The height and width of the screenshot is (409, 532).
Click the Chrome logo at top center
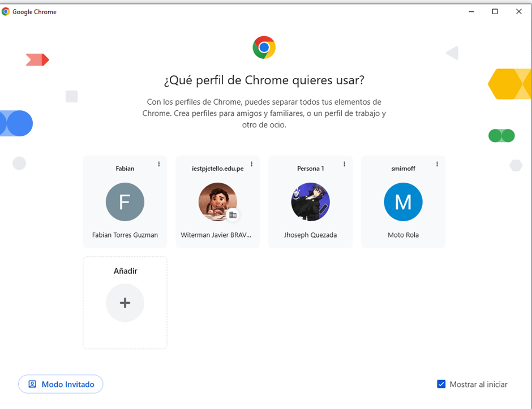pos(264,48)
